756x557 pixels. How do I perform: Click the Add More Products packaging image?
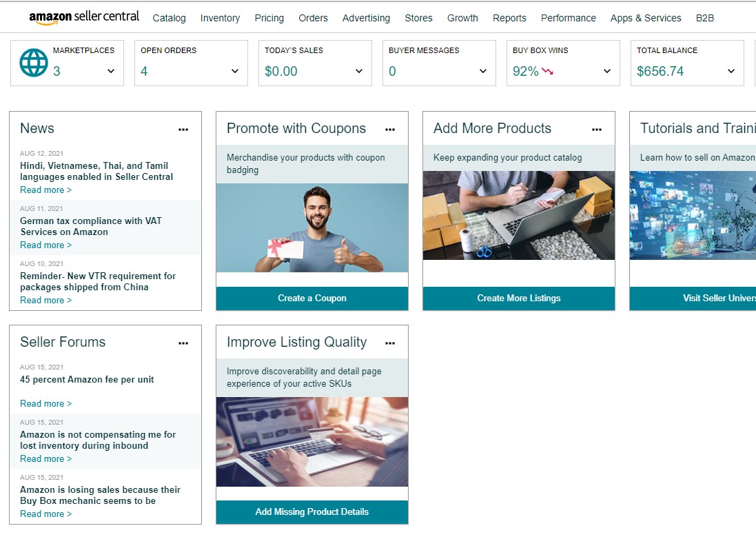(x=519, y=216)
